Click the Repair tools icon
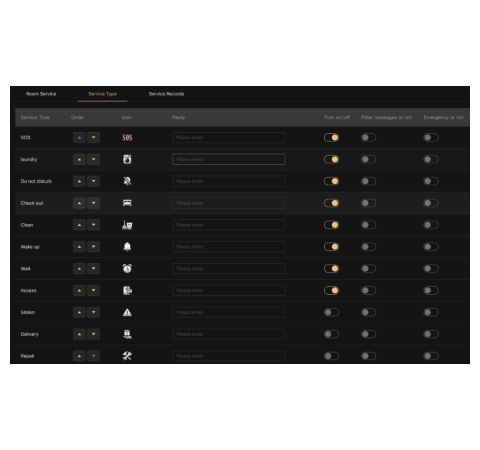The width and height of the screenshot is (480, 450). pyautogui.click(x=127, y=356)
